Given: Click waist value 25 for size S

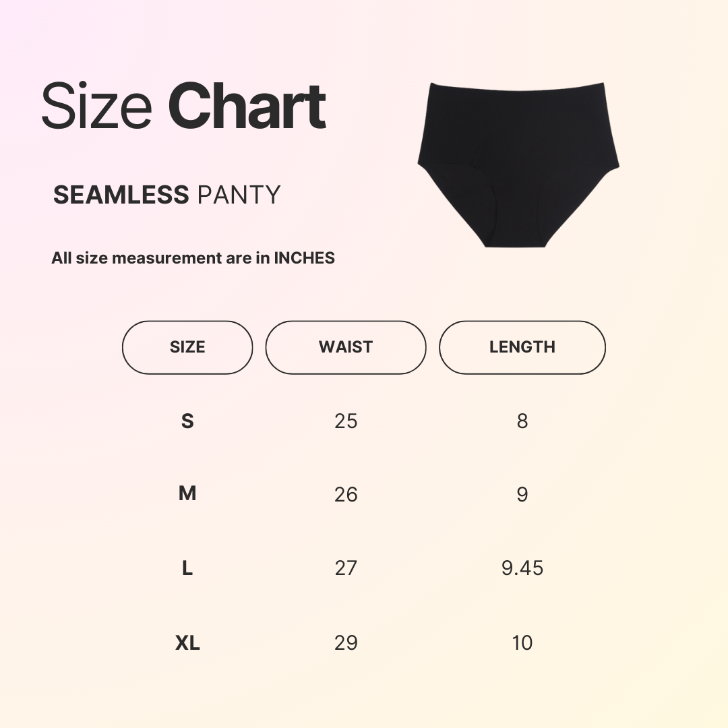Looking at the screenshot, I should [x=346, y=421].
